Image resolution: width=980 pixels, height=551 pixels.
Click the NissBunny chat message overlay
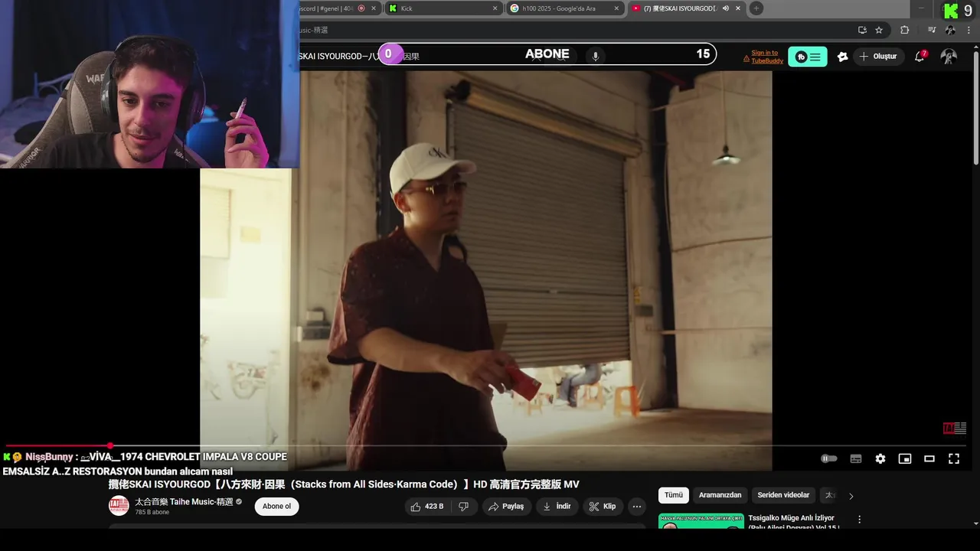[145, 464]
